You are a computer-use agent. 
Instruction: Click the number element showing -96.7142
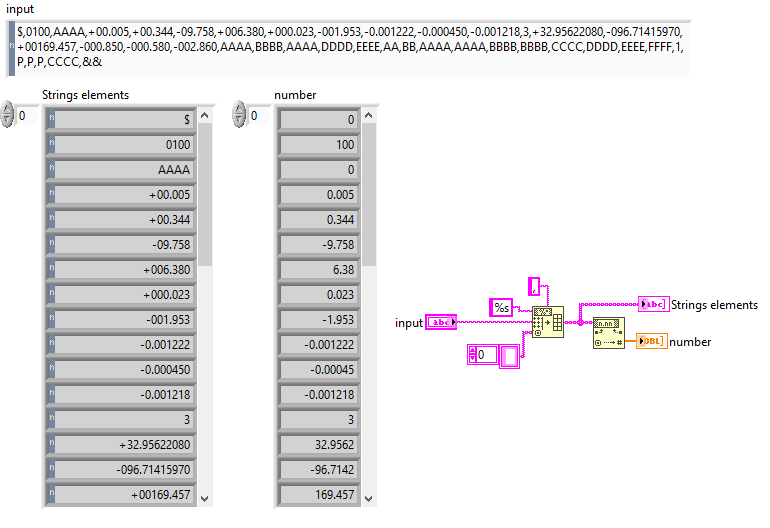(319, 470)
